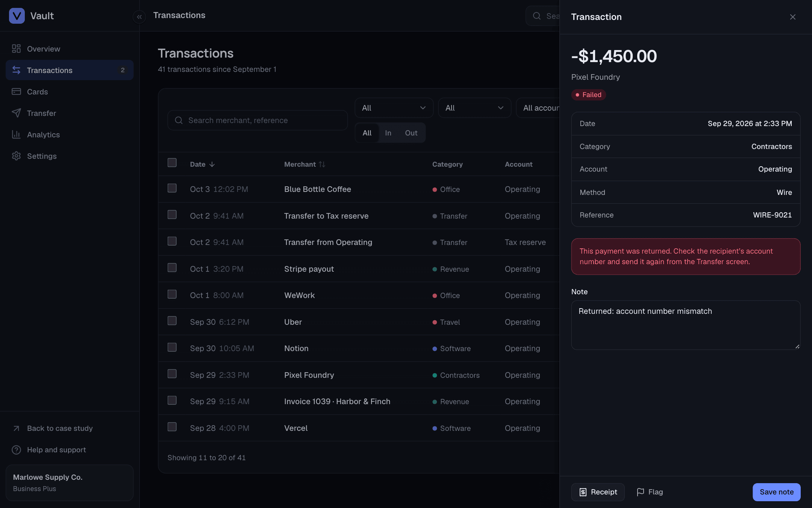Viewport: 812px width, 508px height.
Task: Click the Pixel Foundry merchant row
Action: tap(359, 375)
